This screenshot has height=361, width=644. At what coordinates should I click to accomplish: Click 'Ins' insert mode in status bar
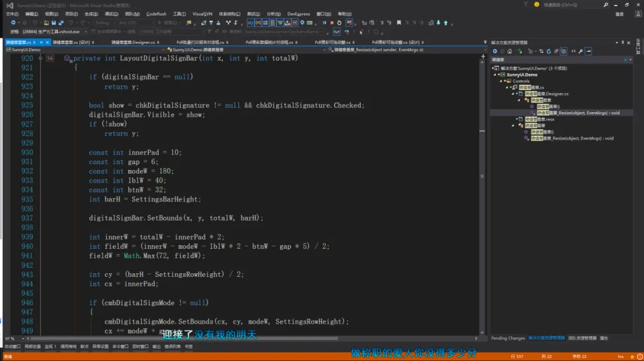point(621,356)
